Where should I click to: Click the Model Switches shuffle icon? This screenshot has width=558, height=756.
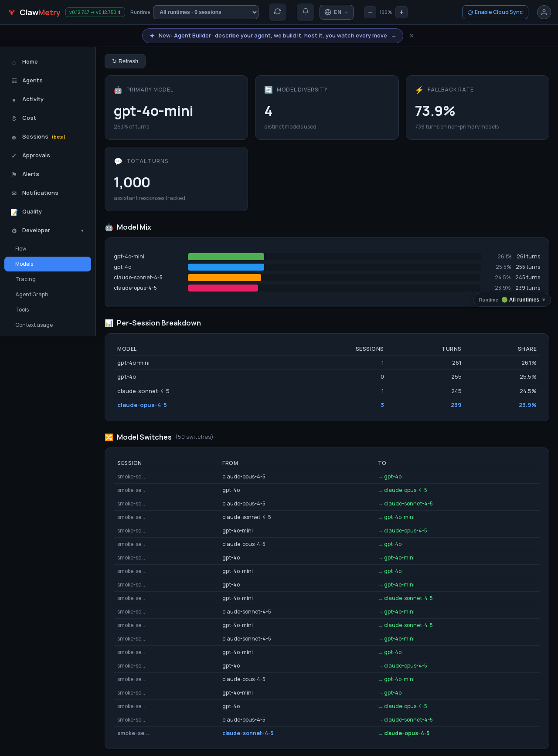(109, 437)
